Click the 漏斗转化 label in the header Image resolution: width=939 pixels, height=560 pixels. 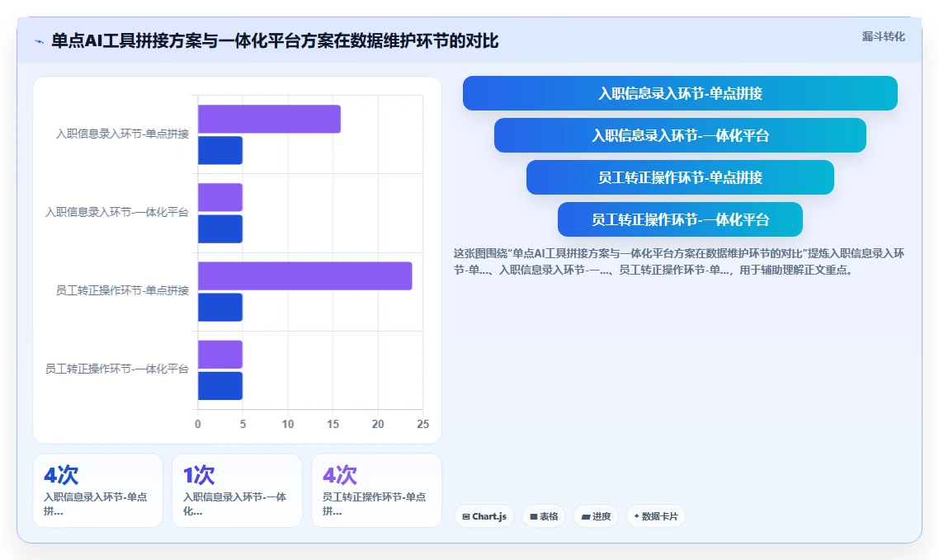(884, 36)
